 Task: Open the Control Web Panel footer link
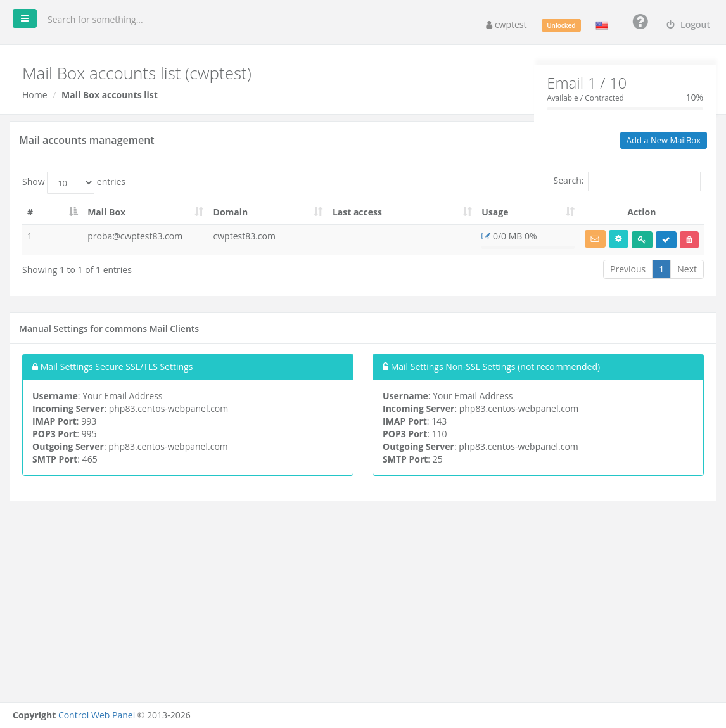click(x=96, y=715)
